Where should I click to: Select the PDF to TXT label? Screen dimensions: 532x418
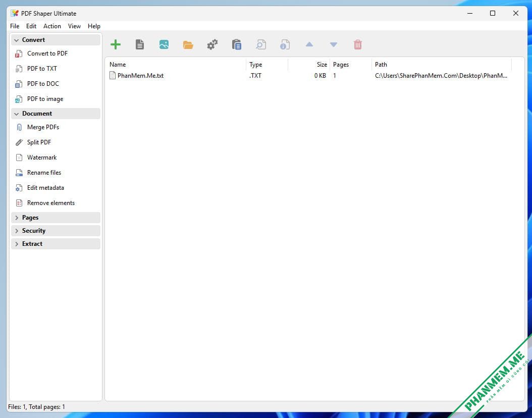tap(42, 69)
